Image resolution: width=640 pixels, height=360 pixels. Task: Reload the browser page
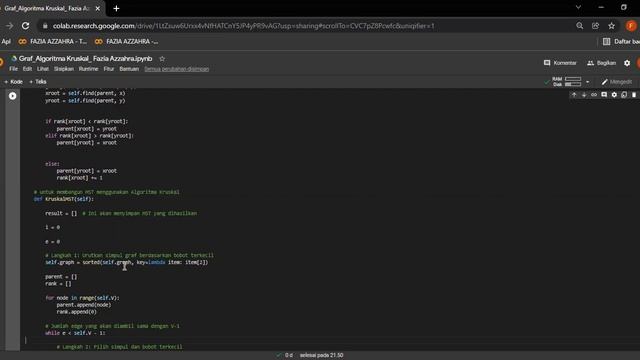[25, 26]
